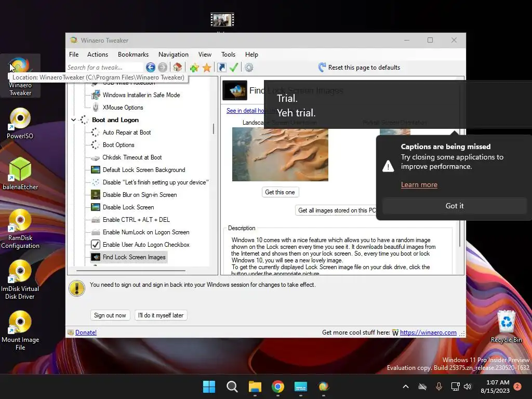Click the Back navigation arrow in toolbar
Viewport: 532px width, 399px height.
coord(151,68)
